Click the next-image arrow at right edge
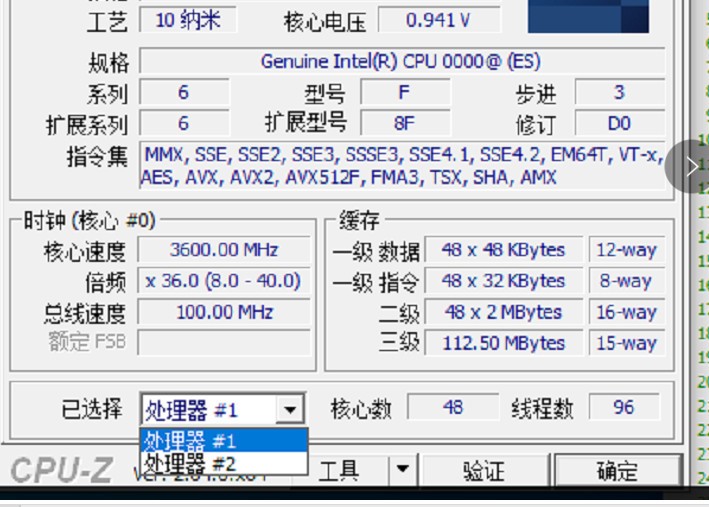The image size is (709, 507). 691,166
